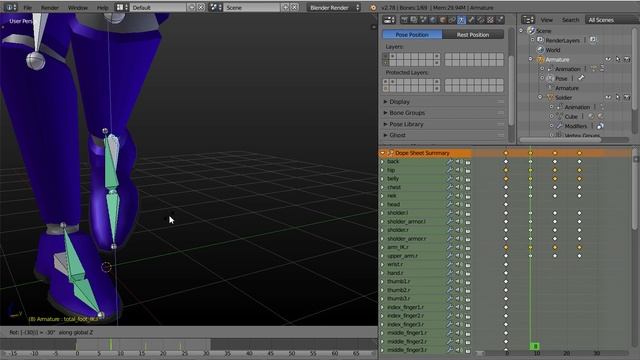Delete the Default screen layout with X button
Viewport: 640px width, 360px height.
point(201,7)
